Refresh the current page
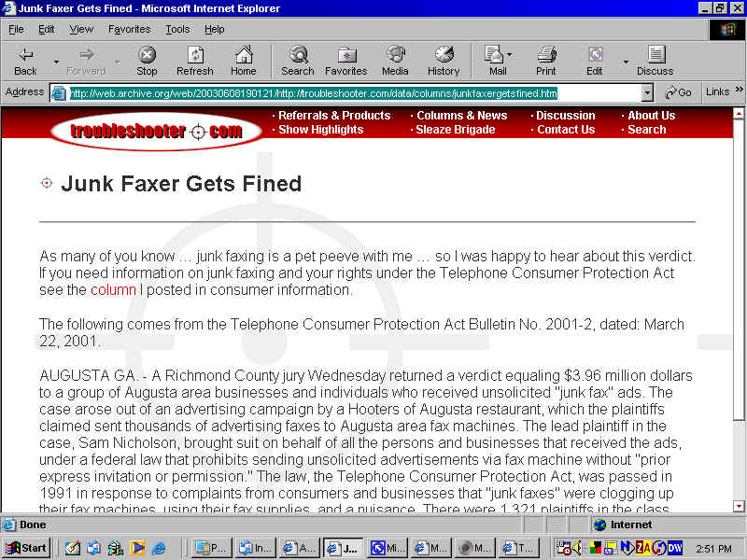The width and height of the screenshot is (747, 560). (x=195, y=61)
